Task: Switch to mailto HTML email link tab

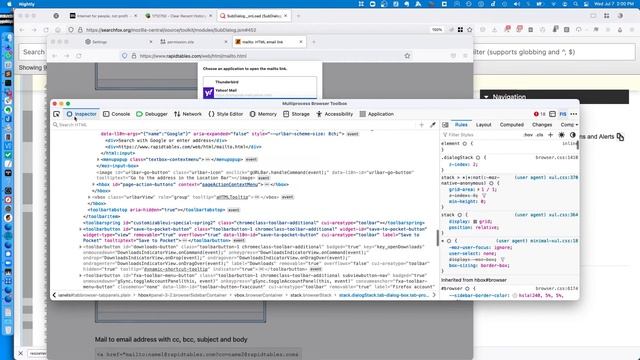Action: tap(269, 42)
